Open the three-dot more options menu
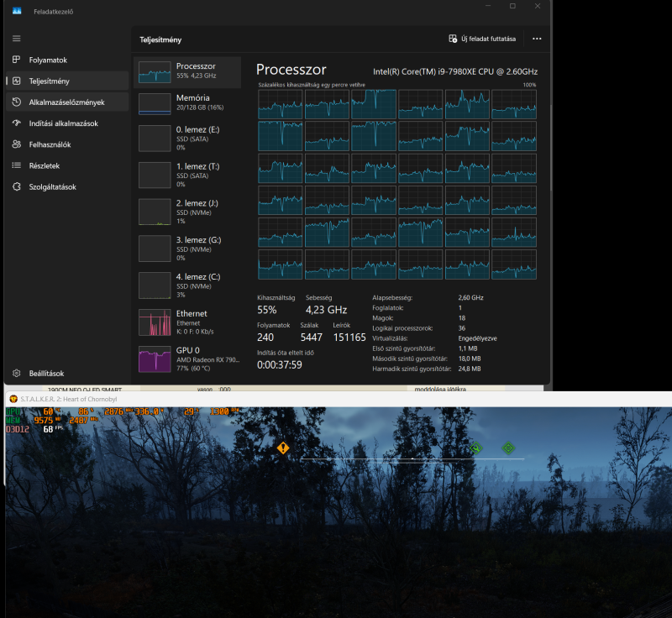Screen dimensions: 672x618 (x=537, y=39)
